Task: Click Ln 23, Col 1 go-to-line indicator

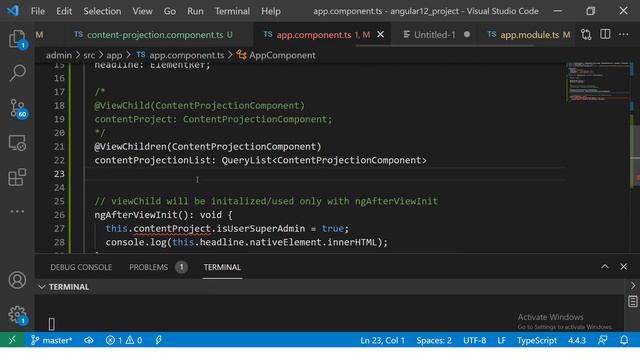Action: (382, 340)
